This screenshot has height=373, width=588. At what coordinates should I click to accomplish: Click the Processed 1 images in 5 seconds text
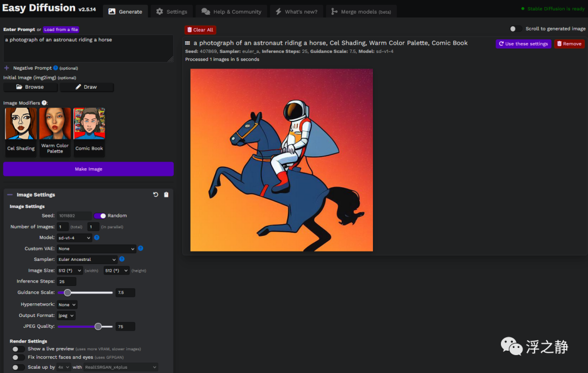(222, 59)
